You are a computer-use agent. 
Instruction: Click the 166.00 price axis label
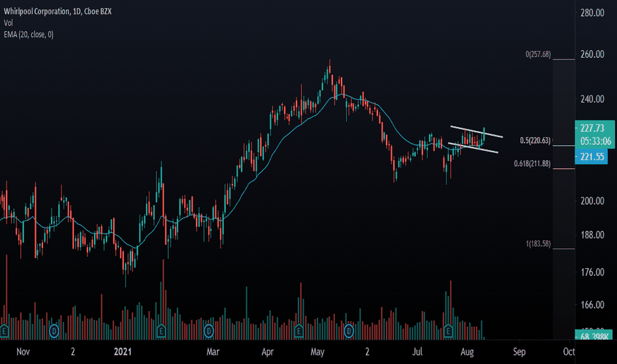pyautogui.click(x=593, y=305)
